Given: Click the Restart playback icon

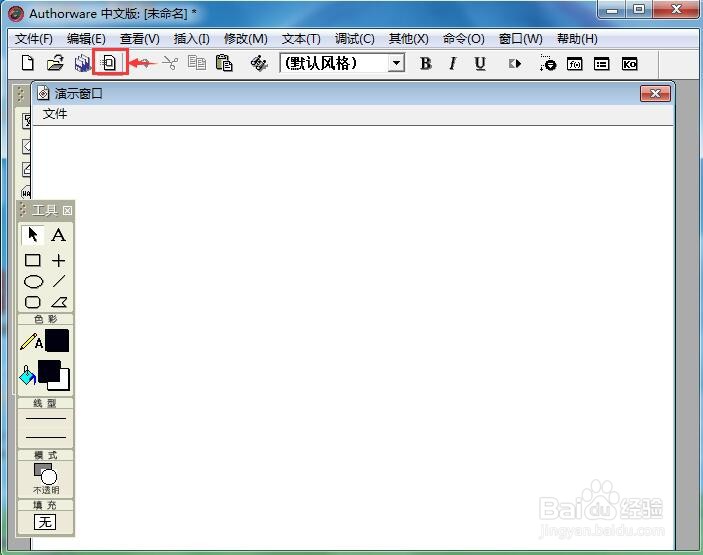Looking at the screenshot, I should [514, 64].
